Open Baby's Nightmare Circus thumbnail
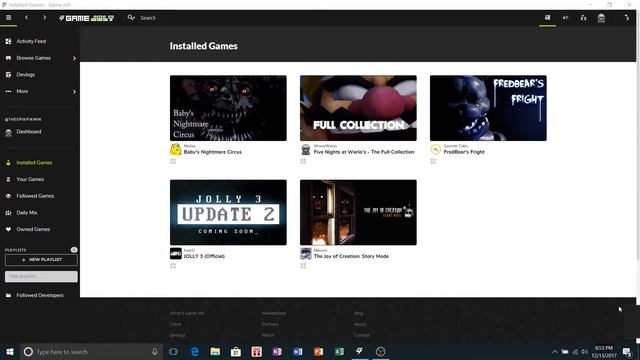 pyautogui.click(x=228, y=108)
